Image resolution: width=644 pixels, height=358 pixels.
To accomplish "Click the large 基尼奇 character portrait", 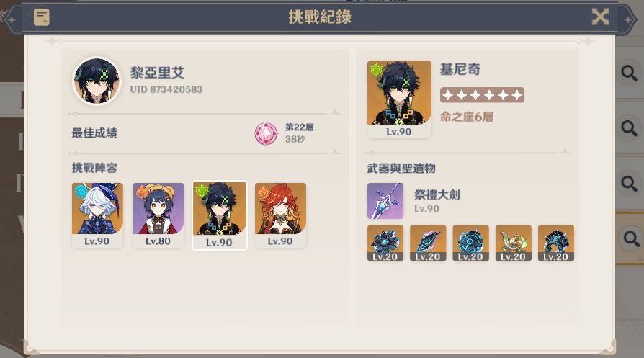I will pyautogui.click(x=399, y=99).
